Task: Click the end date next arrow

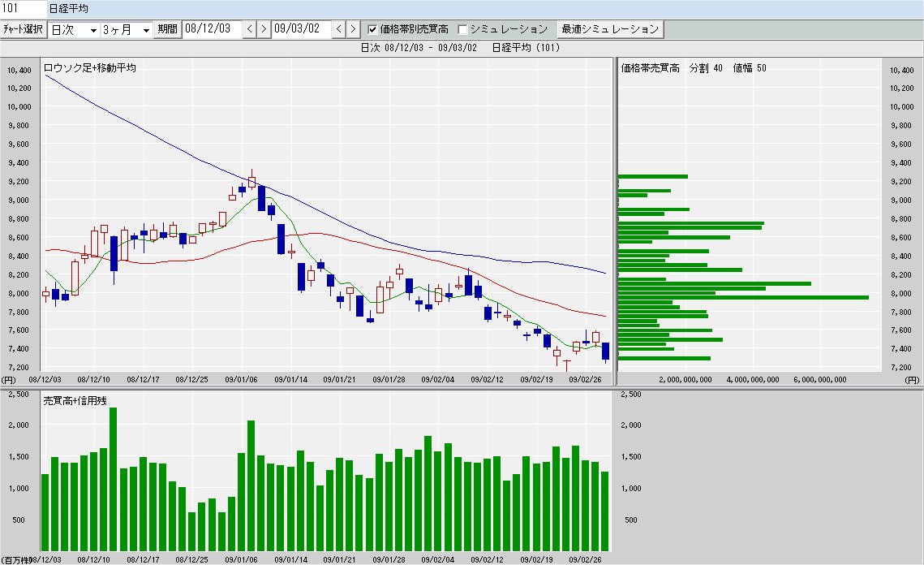Action: click(x=352, y=29)
